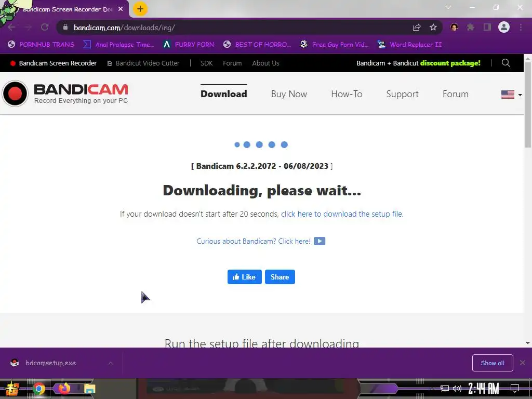Open the extensions puzzle icon
The image size is (532, 399).
pos(471,27)
